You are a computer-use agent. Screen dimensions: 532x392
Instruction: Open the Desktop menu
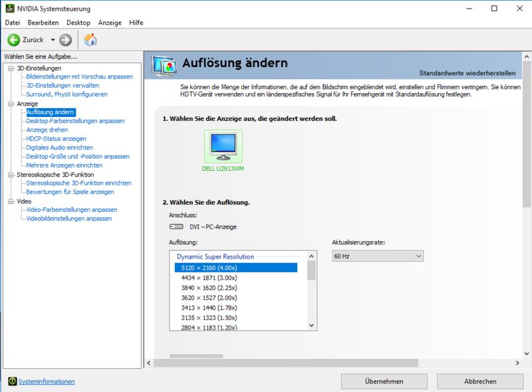78,23
